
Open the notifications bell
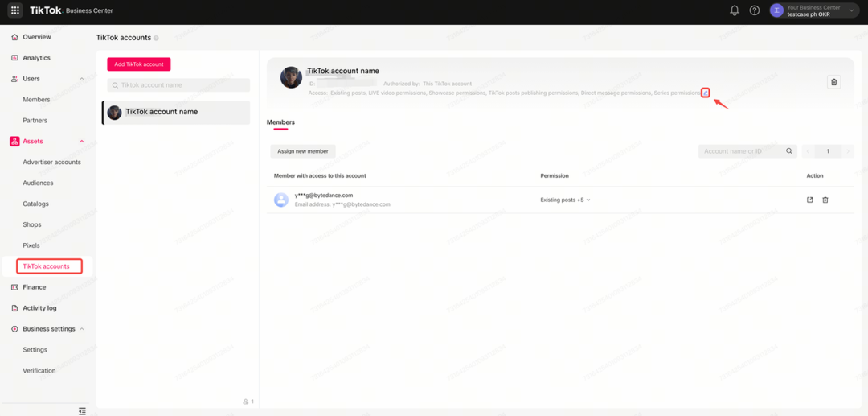(x=735, y=10)
